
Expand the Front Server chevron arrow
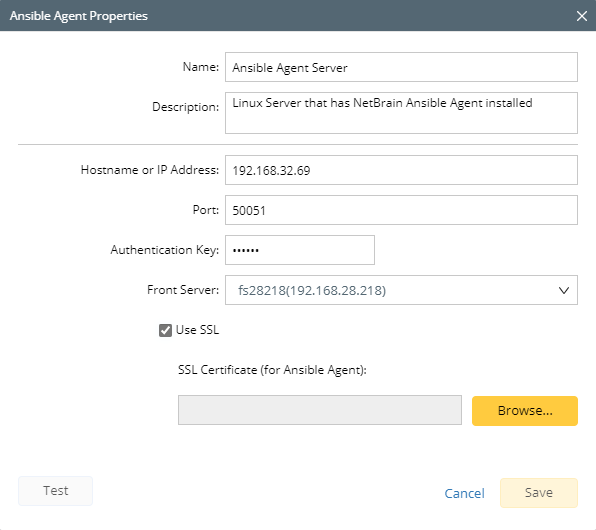coord(564,290)
